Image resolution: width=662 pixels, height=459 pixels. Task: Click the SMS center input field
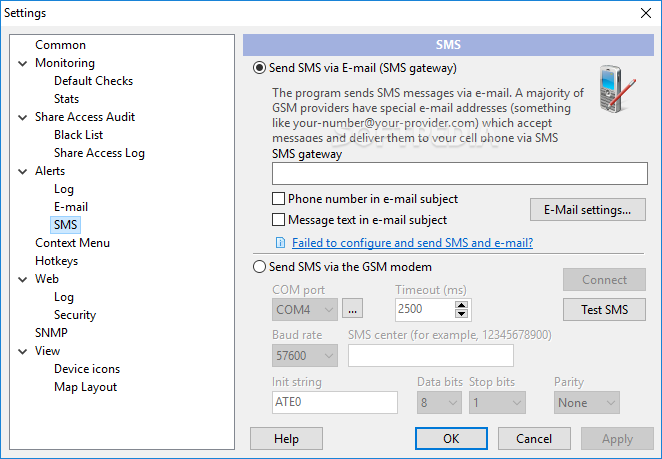click(431, 356)
